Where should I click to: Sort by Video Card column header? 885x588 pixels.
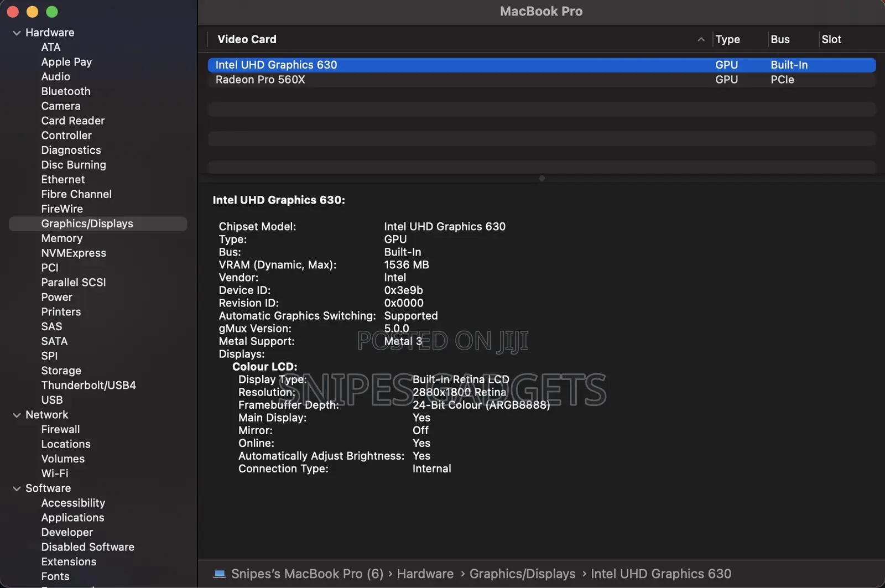[x=247, y=39]
